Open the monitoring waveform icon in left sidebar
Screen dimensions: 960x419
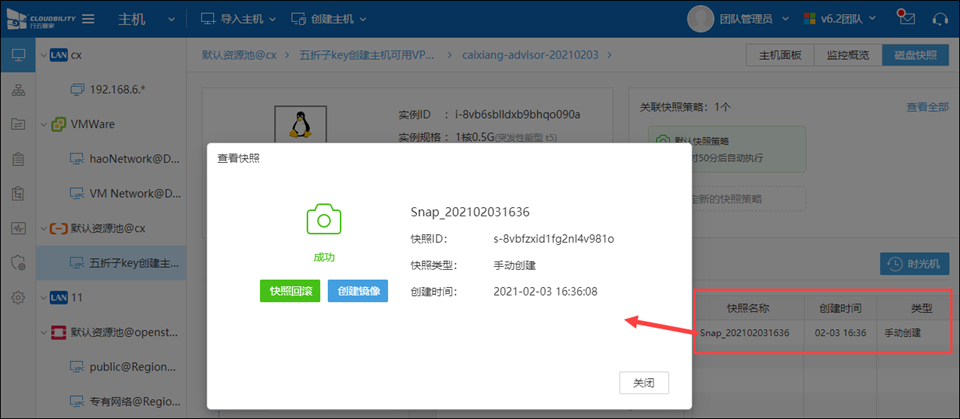18,228
